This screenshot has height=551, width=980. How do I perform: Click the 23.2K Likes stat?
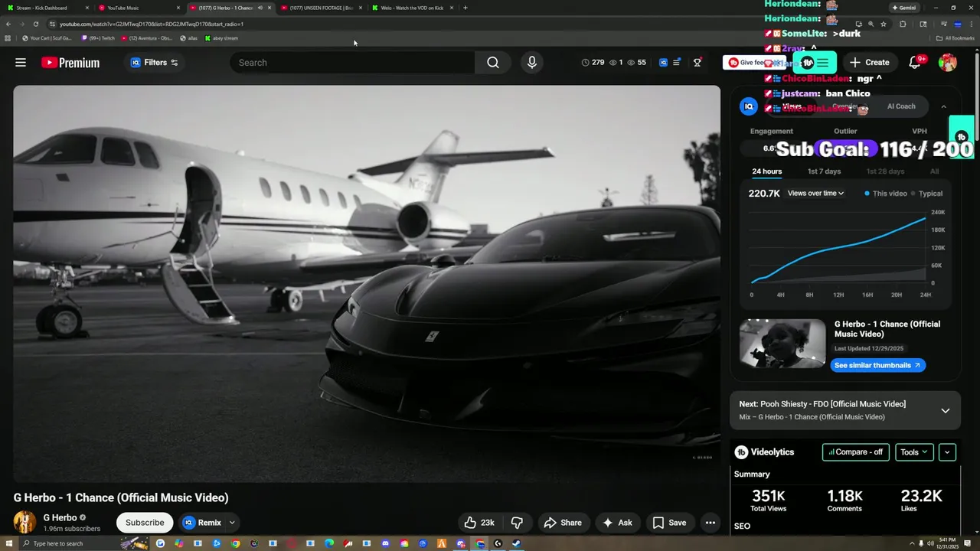coord(921,500)
